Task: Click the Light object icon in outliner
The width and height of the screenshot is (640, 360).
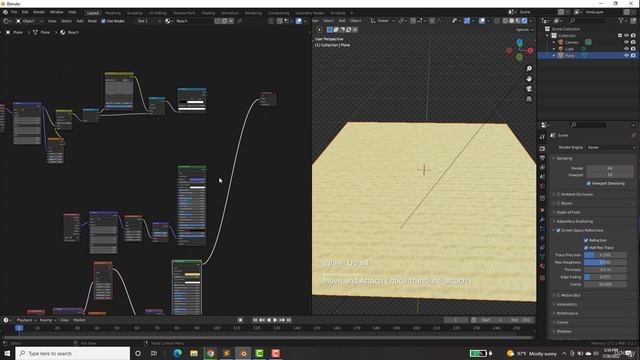Action: coord(560,49)
